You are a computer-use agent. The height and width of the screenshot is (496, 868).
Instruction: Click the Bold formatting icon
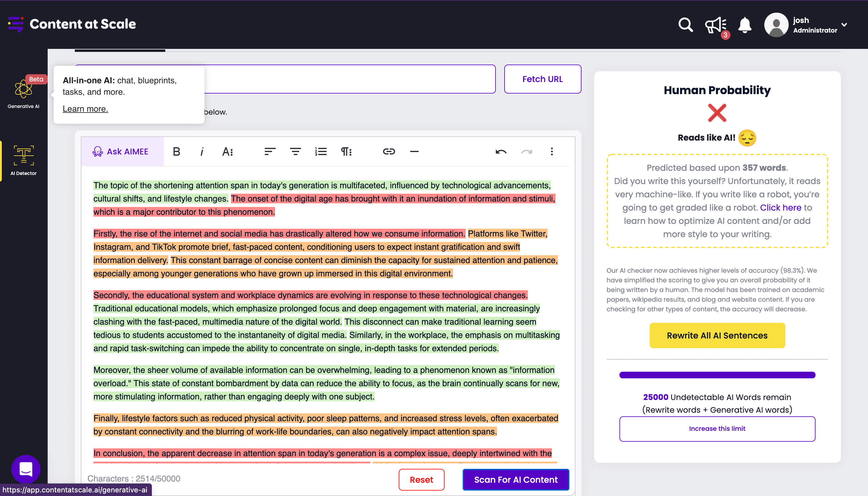(176, 151)
